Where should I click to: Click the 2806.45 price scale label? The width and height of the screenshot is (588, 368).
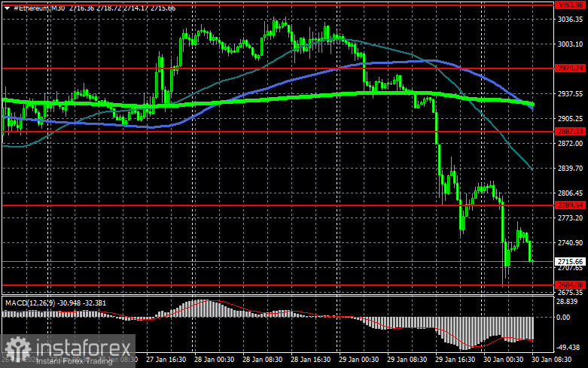pyautogui.click(x=570, y=193)
